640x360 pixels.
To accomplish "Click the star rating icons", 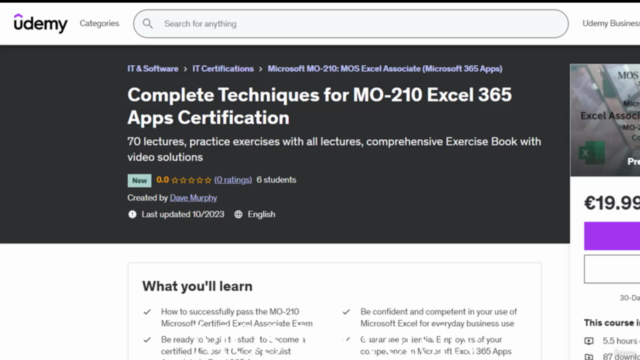I will 191,180.
